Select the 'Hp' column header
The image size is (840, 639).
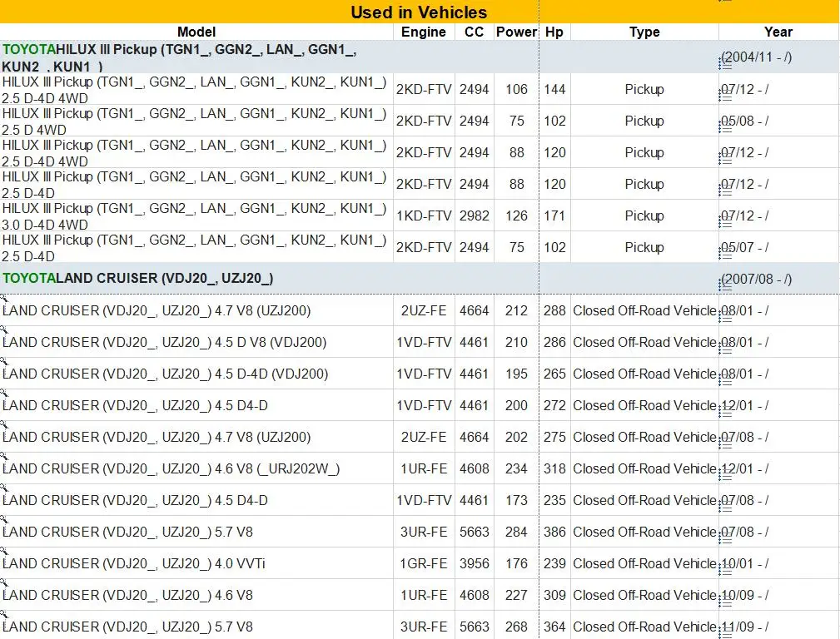554,32
